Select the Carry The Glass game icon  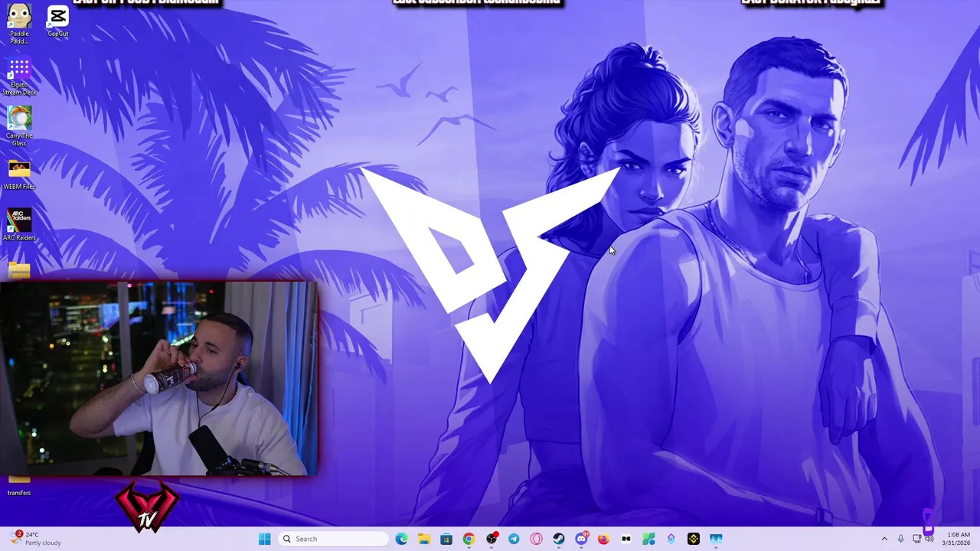(x=19, y=126)
